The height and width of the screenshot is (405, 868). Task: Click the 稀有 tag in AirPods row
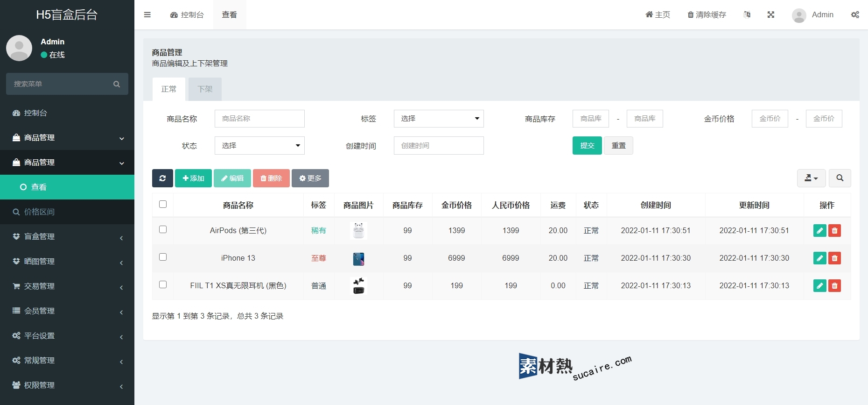(319, 230)
